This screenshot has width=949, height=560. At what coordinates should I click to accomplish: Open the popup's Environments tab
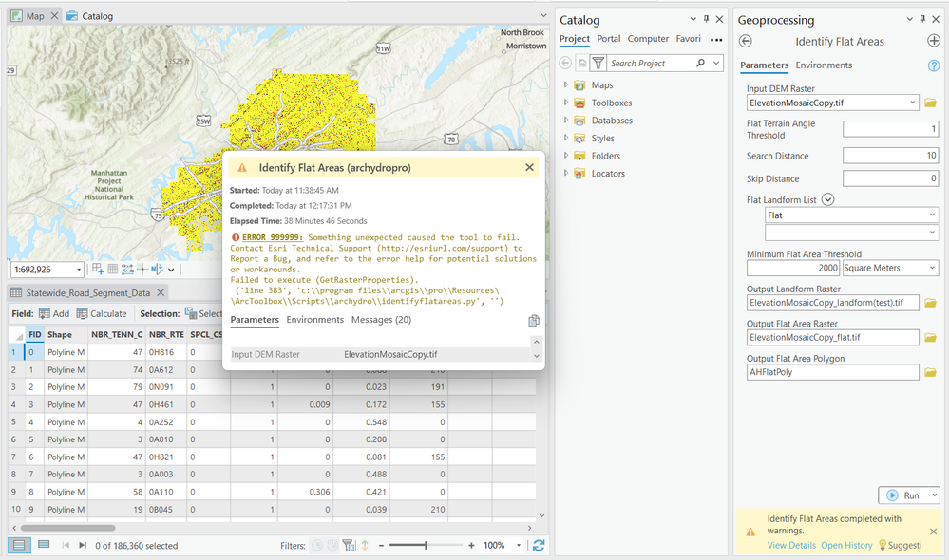pos(314,319)
